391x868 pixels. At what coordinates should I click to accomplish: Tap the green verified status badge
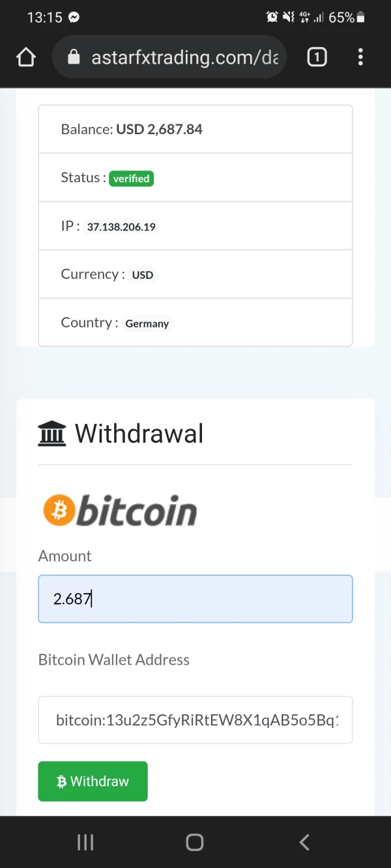131,178
